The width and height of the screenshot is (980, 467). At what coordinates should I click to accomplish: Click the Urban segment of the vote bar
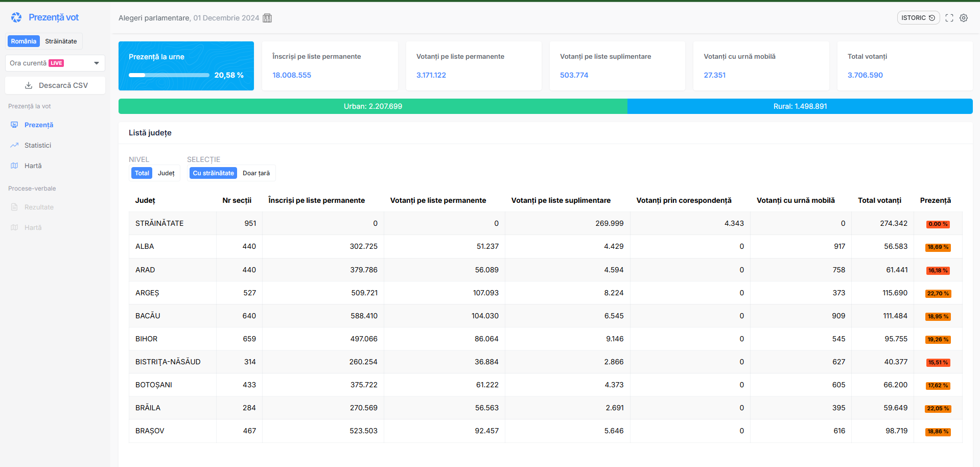372,106
